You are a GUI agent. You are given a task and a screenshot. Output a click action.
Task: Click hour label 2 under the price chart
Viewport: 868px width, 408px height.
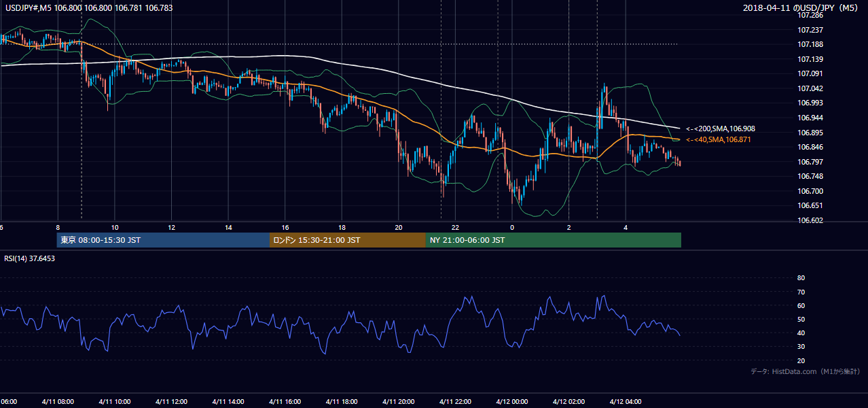[x=569, y=227]
